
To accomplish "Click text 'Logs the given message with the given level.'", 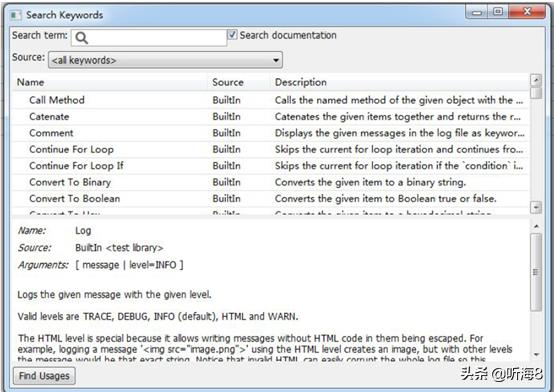I will click(x=114, y=294).
